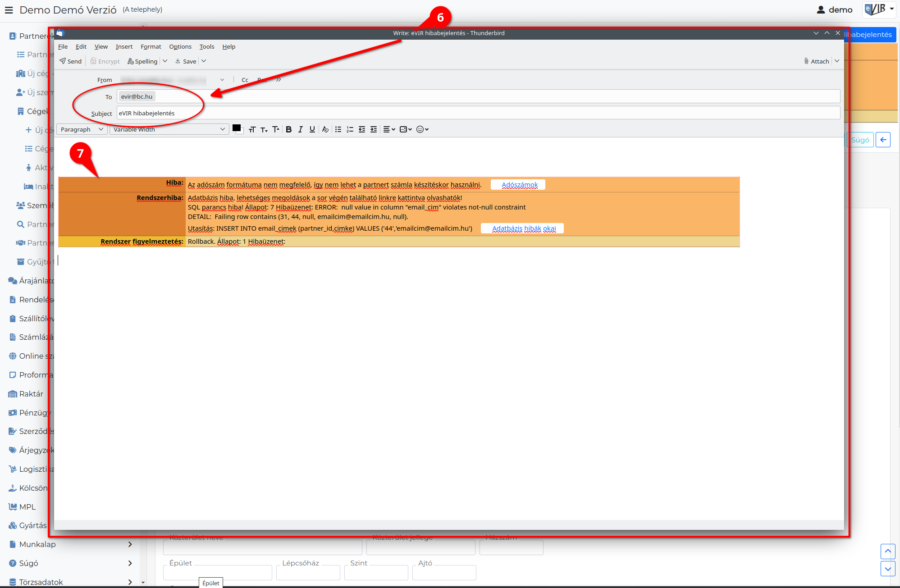Increase the text indent
900x588 pixels.
click(374, 130)
